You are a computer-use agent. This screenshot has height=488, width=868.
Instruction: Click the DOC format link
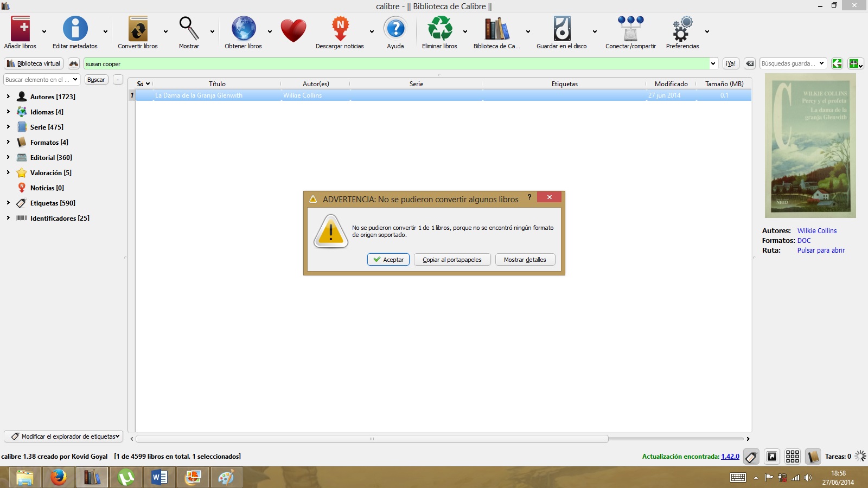point(804,240)
